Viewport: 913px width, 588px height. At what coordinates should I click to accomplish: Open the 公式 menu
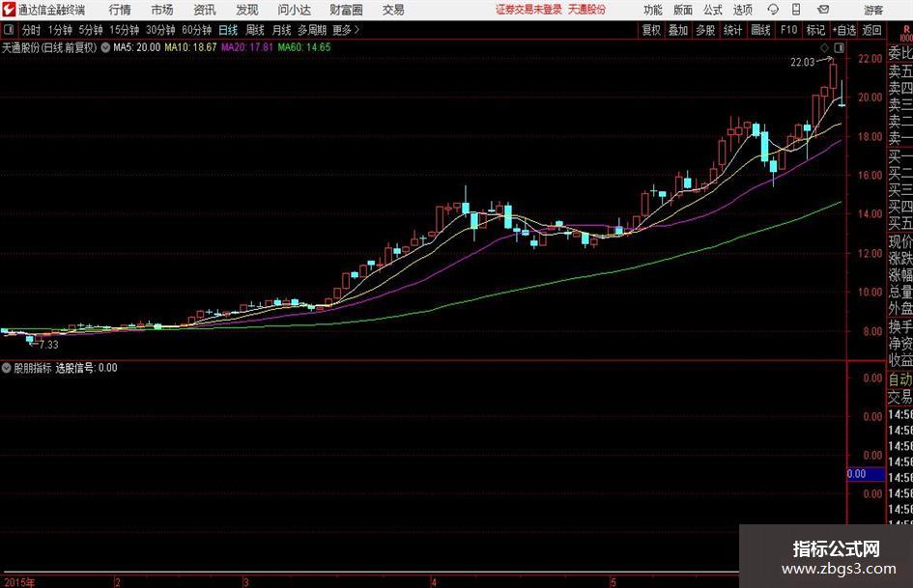pos(713,10)
